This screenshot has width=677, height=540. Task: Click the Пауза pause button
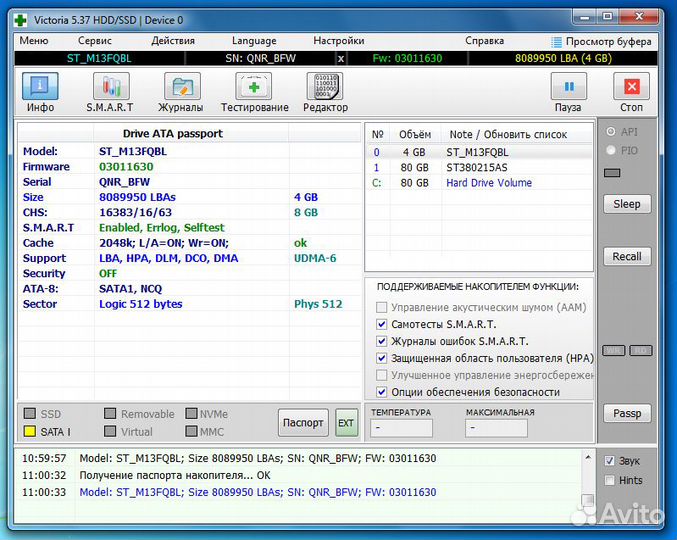[x=568, y=92]
